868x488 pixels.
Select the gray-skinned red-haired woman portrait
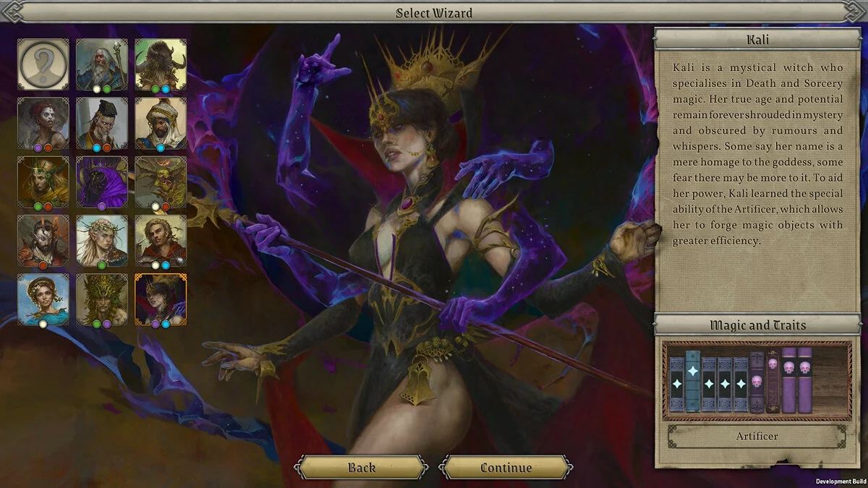[x=43, y=123]
